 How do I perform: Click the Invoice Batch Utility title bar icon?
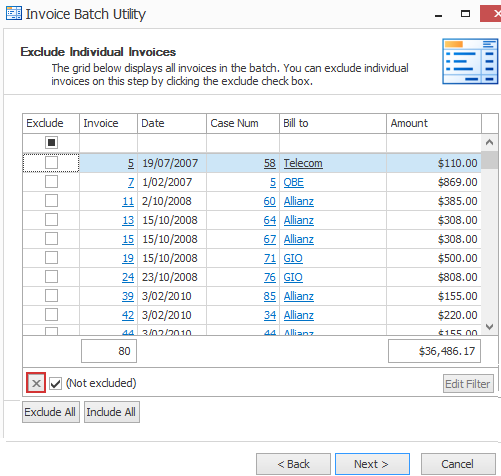(14, 13)
